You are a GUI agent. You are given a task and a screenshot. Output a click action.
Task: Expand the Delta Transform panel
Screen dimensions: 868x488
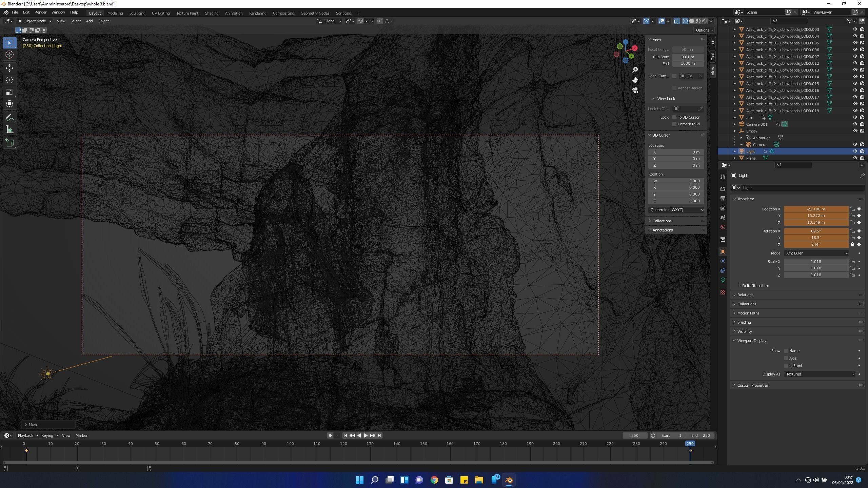tap(755, 286)
